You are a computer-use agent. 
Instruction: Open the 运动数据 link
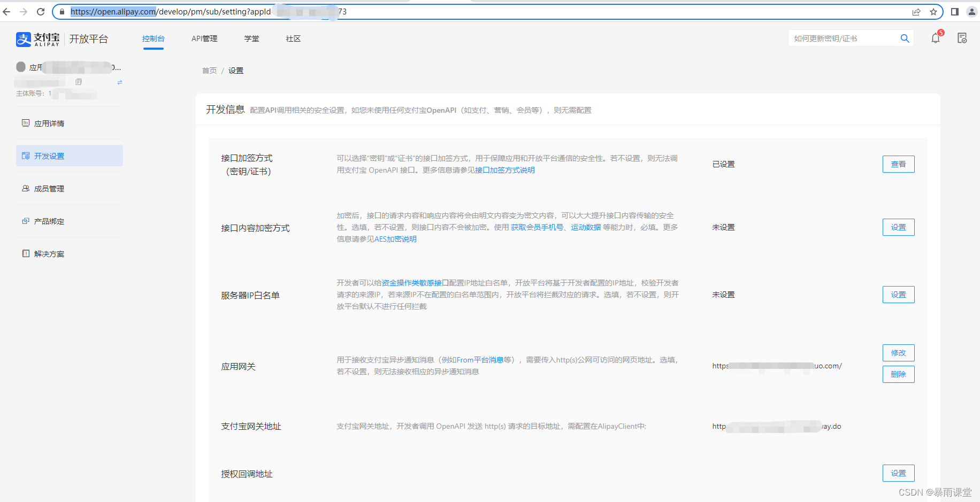pos(586,227)
